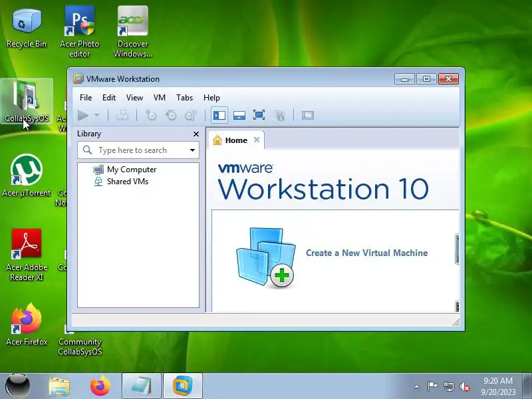Click the magnifier icon in Library search
Viewport: 532px width, 399px height.
point(87,150)
